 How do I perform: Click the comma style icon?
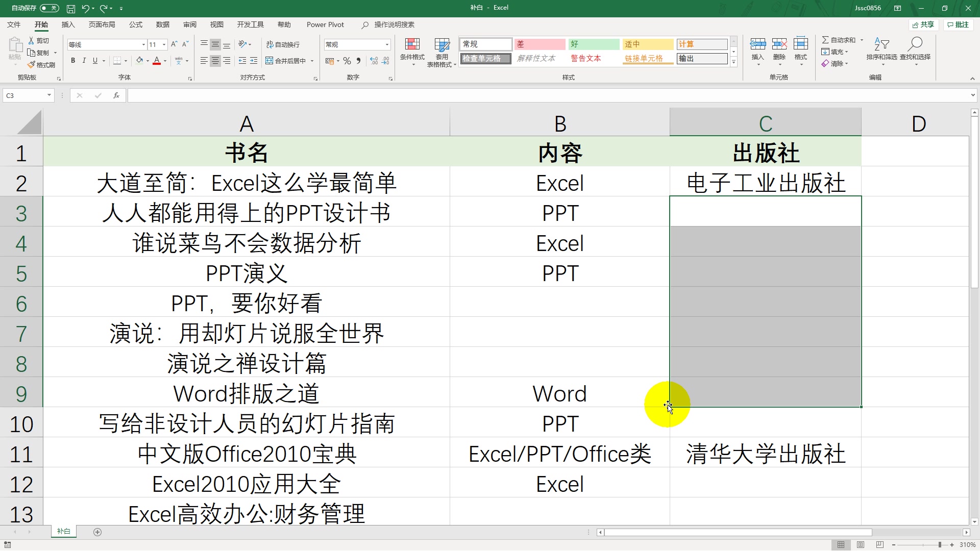[358, 61]
